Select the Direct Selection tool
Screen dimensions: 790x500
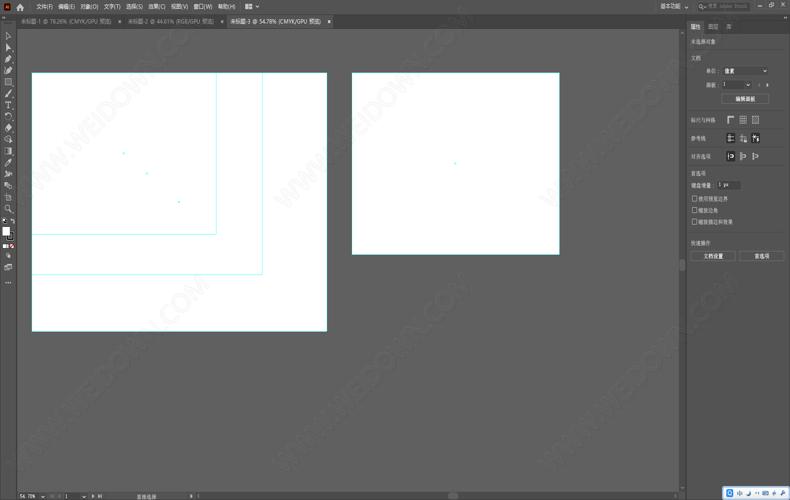8,47
